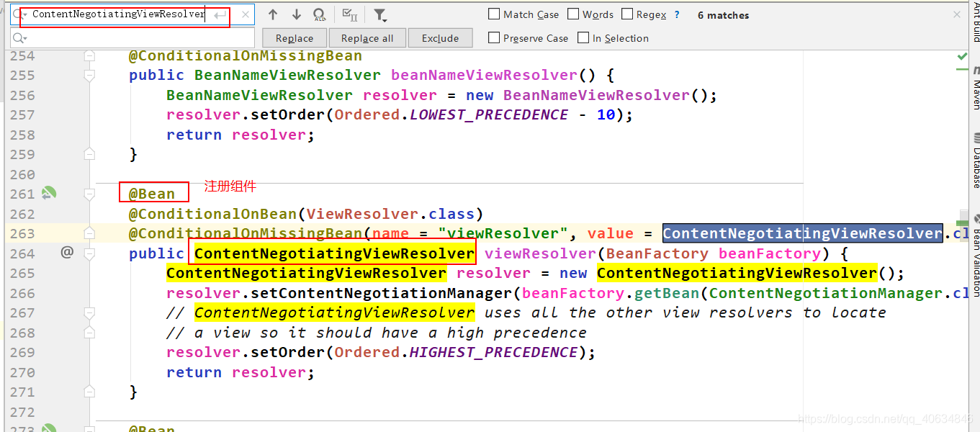
Task: Clear the Find field text with X icon
Action: [246, 14]
